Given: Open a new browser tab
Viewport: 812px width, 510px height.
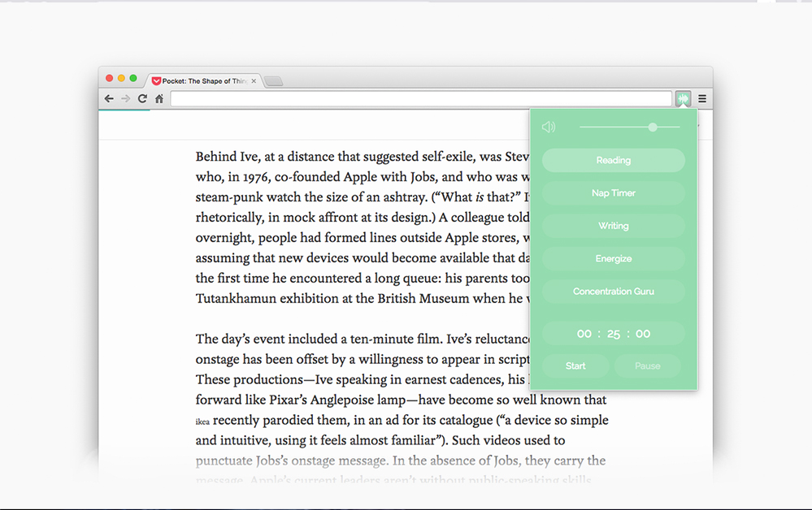Looking at the screenshot, I should [273, 81].
